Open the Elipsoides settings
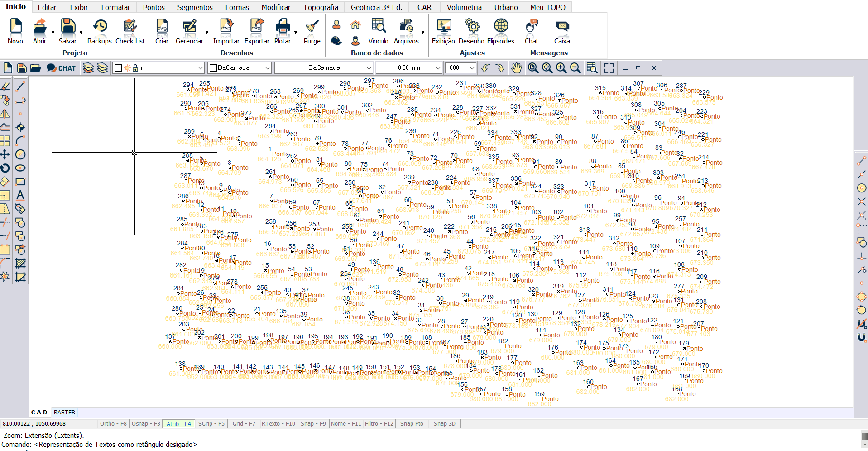Screen dimensions: 868x451 pos(500,31)
